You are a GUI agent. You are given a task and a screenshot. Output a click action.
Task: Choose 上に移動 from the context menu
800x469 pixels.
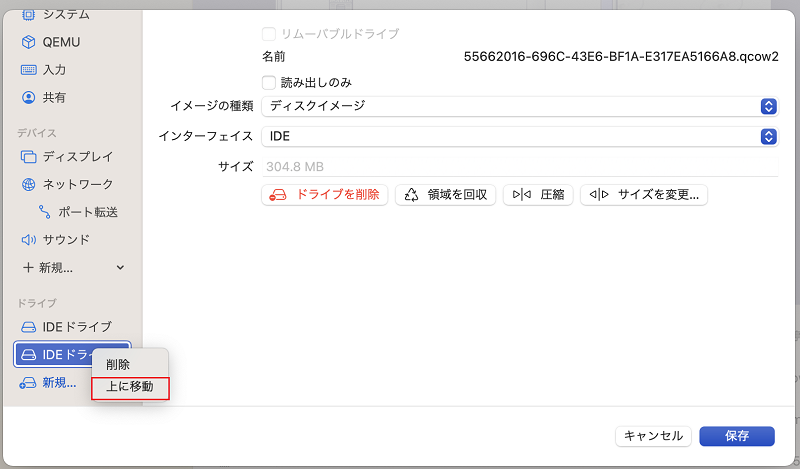pos(130,386)
